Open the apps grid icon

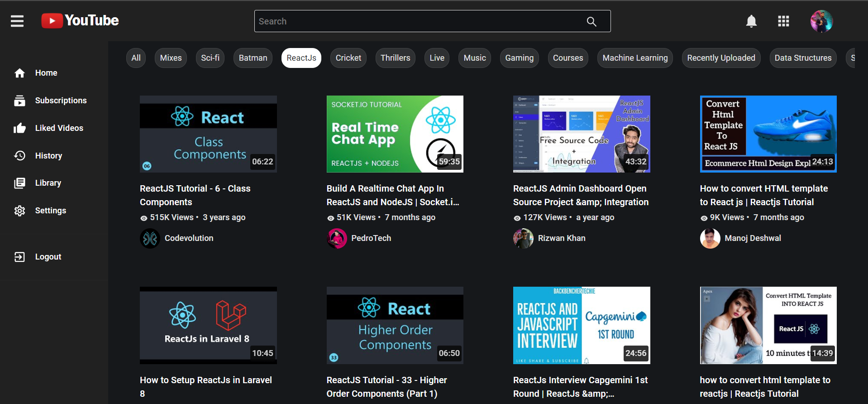[783, 21]
